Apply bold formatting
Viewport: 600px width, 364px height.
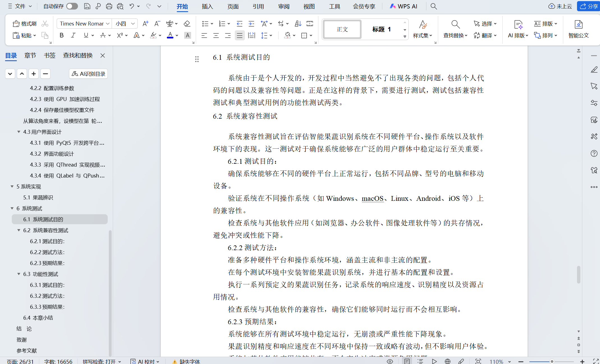[x=62, y=35]
